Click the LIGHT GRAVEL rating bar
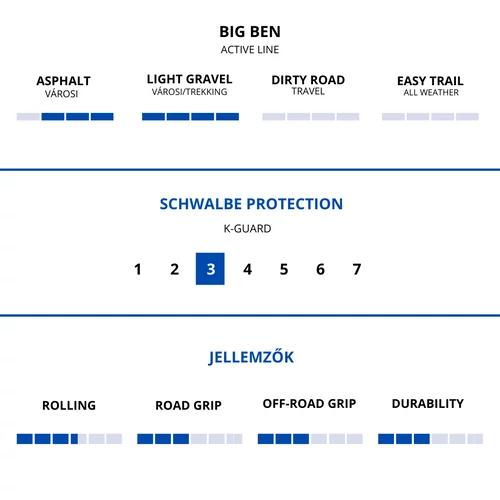Image resolution: width=500 pixels, height=500 pixels. pyautogui.click(x=190, y=116)
